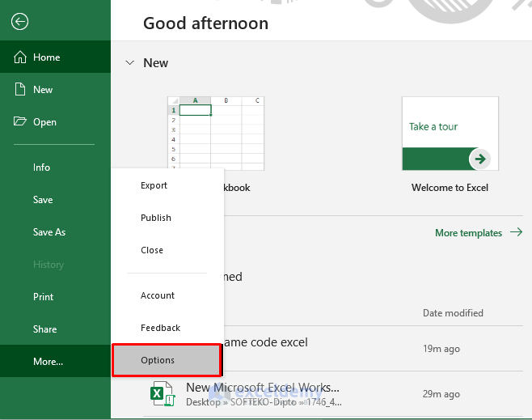The width and height of the screenshot is (532, 420).
Task: Open the Print page
Action: pyautogui.click(x=55, y=297)
